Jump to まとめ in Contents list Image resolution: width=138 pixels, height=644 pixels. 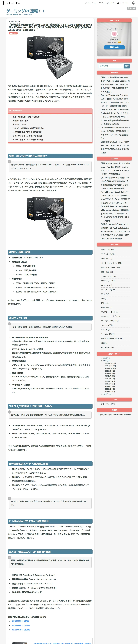click(28, 140)
